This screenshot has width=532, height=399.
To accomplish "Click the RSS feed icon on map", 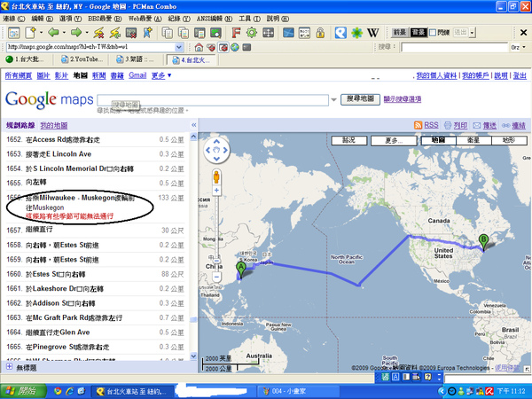I will [x=418, y=125].
